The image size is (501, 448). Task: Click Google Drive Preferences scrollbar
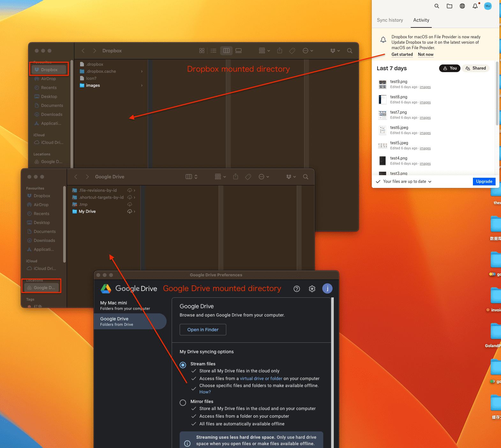click(333, 373)
